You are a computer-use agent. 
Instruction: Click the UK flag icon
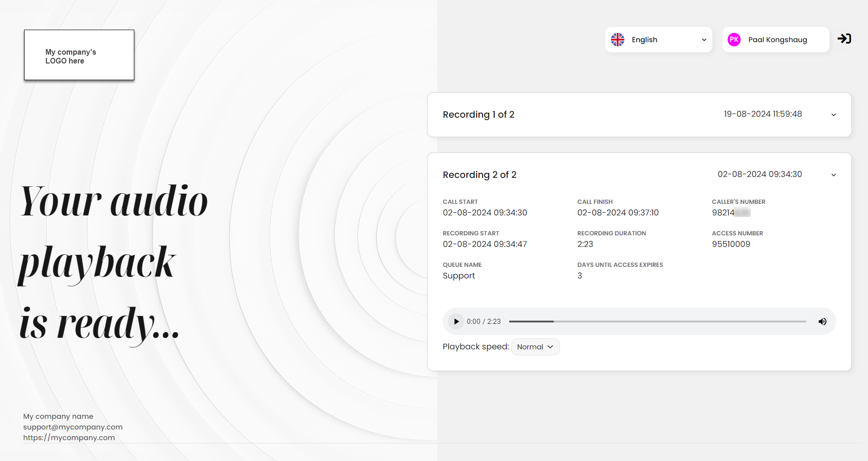click(x=617, y=40)
